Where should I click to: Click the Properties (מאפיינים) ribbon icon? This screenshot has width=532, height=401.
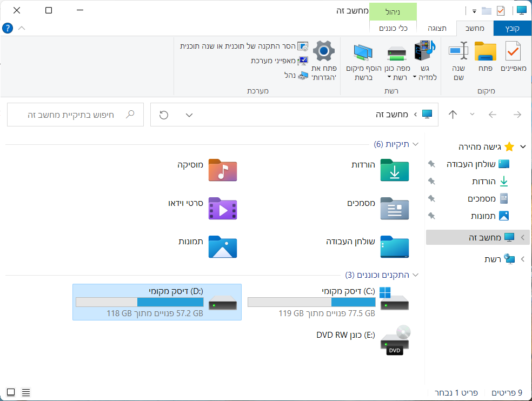tap(513, 52)
